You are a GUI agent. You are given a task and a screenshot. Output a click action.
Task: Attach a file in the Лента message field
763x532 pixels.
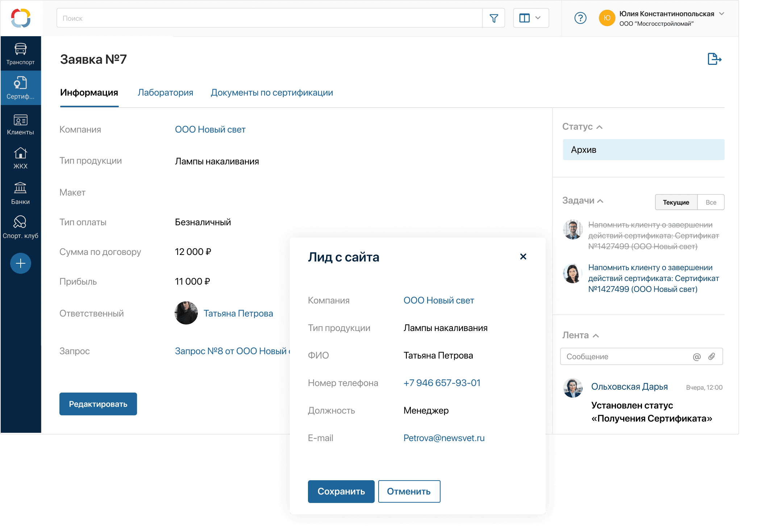712,356
